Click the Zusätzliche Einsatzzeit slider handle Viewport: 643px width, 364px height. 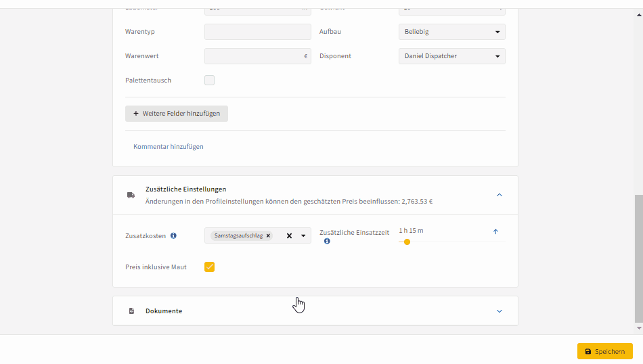pos(407,242)
